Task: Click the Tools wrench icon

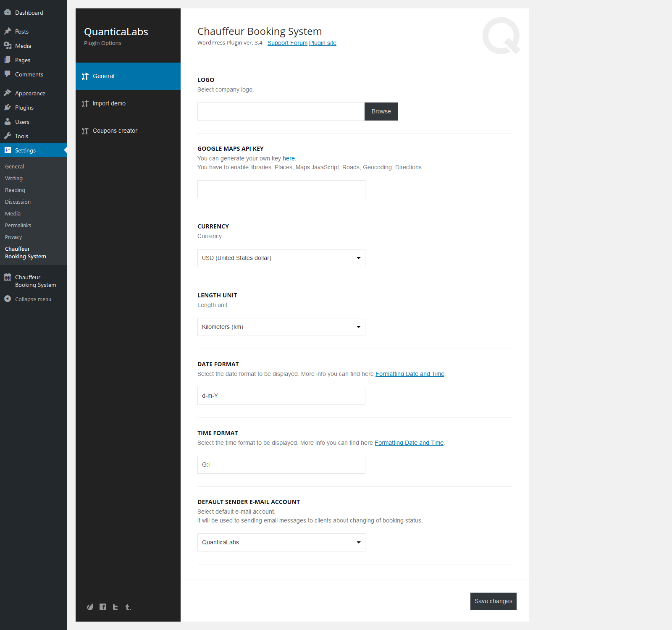Action: pos(8,136)
